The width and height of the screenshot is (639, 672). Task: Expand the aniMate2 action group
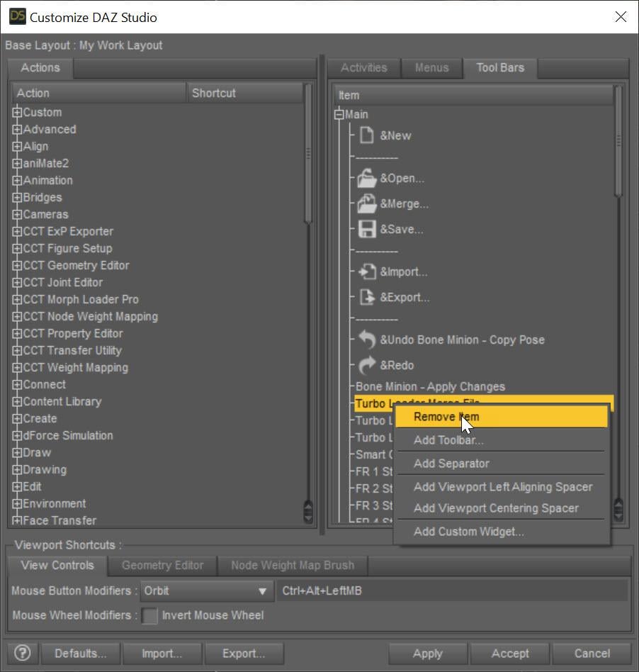coord(17,163)
